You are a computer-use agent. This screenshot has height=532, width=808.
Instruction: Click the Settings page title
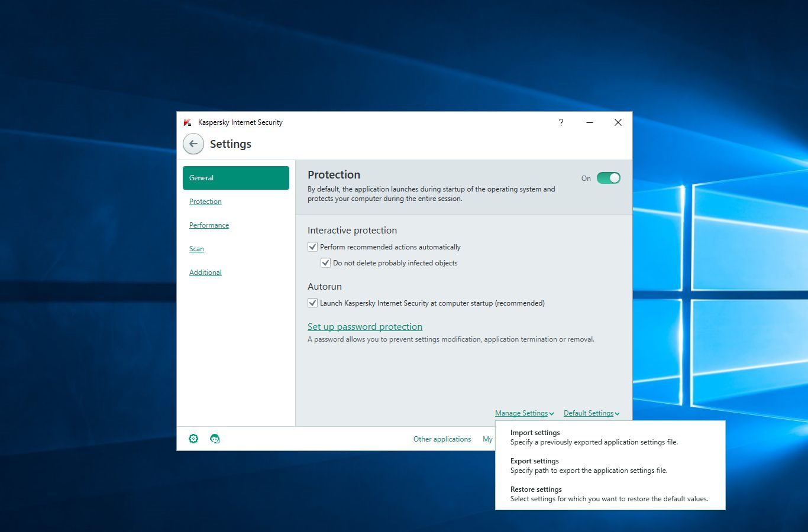(231, 144)
